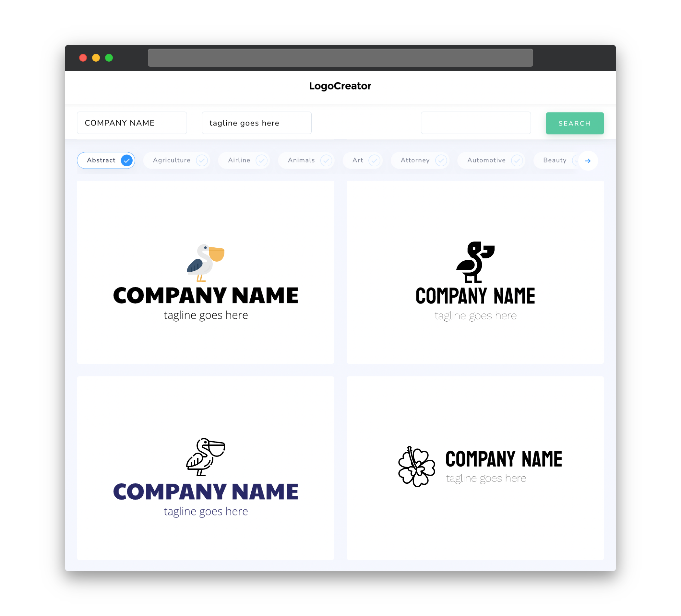Toggle the Animals category filter
681x616 pixels.
(307, 160)
